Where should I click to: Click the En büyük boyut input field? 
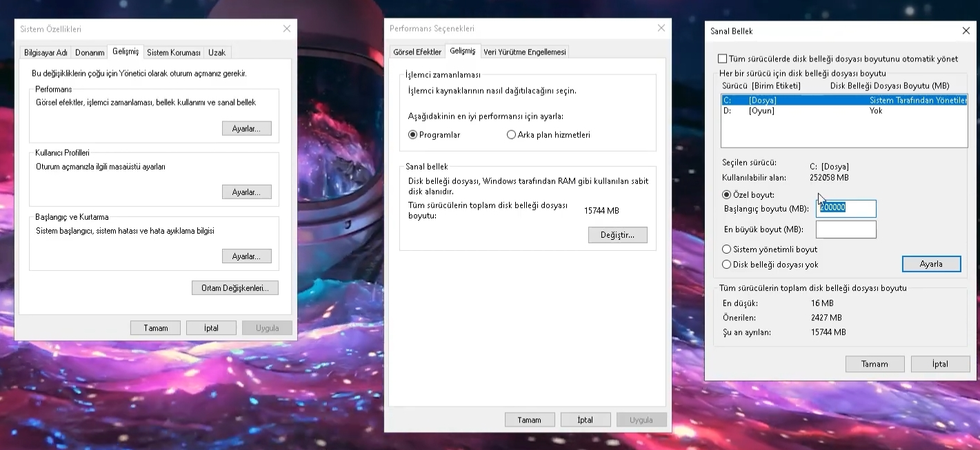[846, 229]
